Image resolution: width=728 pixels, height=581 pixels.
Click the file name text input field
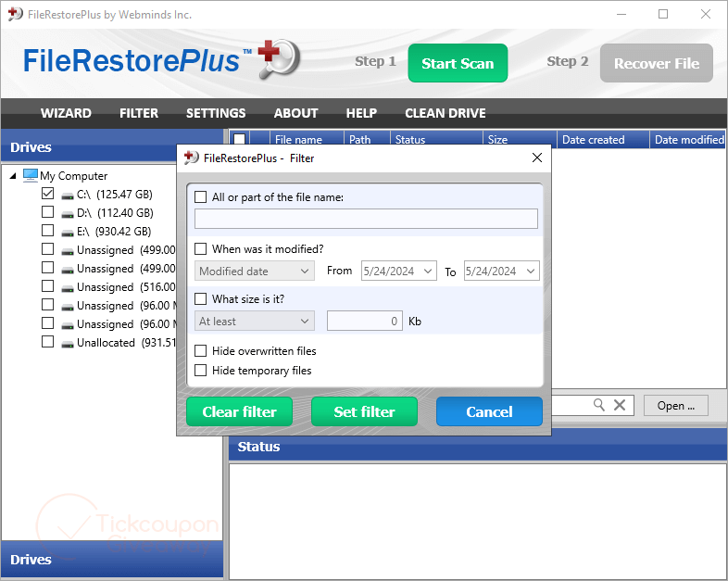[367, 219]
